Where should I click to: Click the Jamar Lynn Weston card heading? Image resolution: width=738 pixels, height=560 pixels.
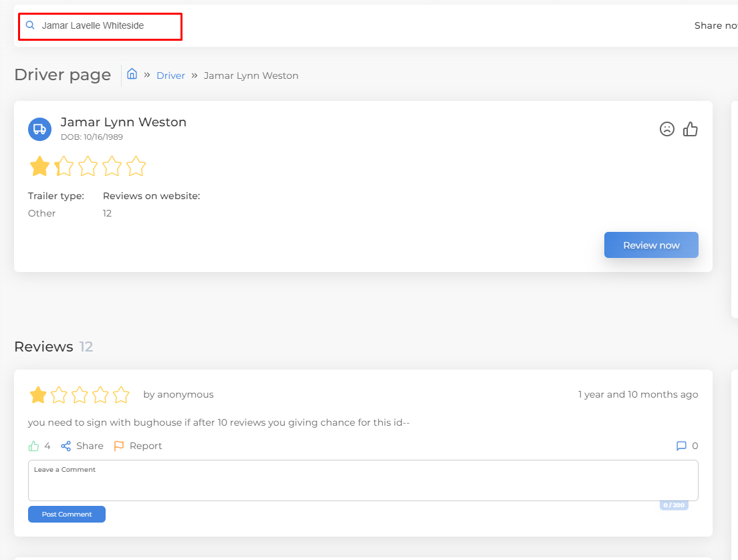pyautogui.click(x=124, y=122)
